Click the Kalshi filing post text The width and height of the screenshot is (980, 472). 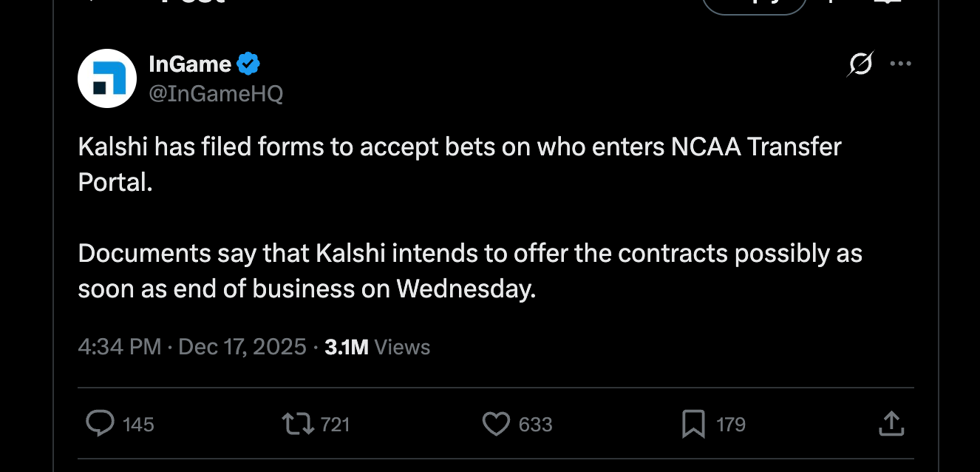point(458,218)
